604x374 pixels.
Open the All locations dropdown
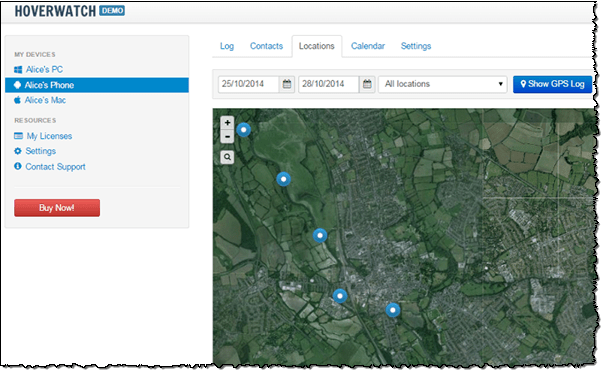[442, 84]
